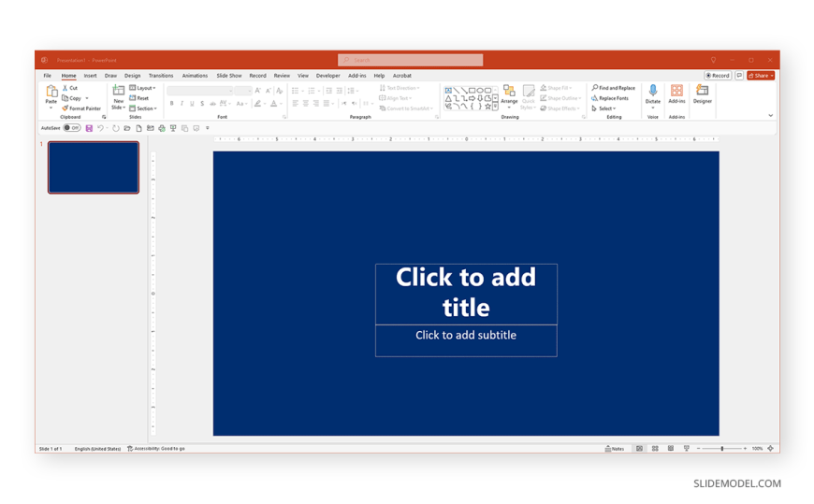814x504 pixels.
Task: Switch to the Design tab
Action: click(132, 76)
